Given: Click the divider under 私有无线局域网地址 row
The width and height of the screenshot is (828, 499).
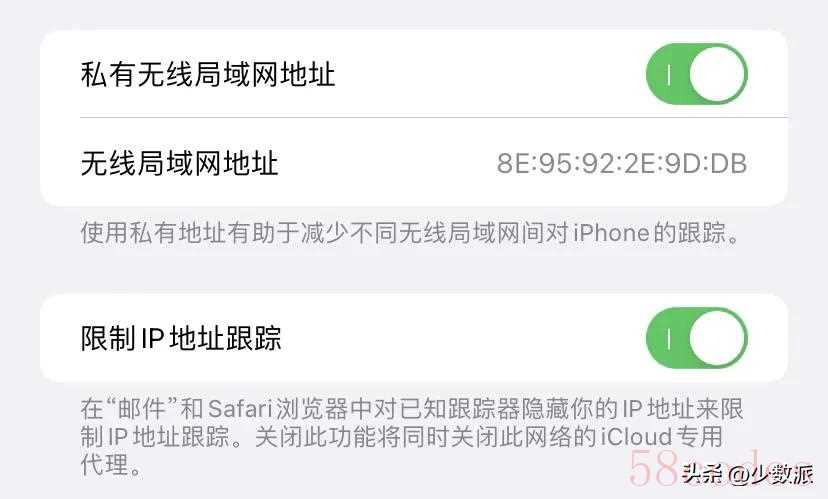Looking at the screenshot, I should point(434,117).
